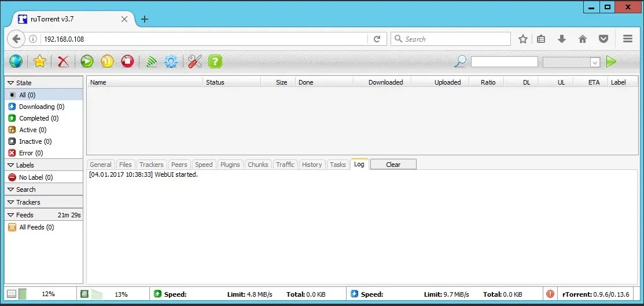
Task: Expand the Search panel
Action: (x=43, y=190)
